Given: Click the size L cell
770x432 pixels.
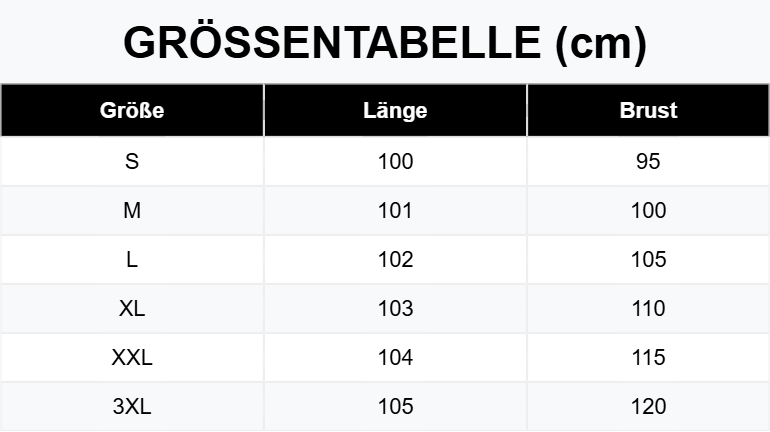Looking at the screenshot, I should tap(132, 260).
